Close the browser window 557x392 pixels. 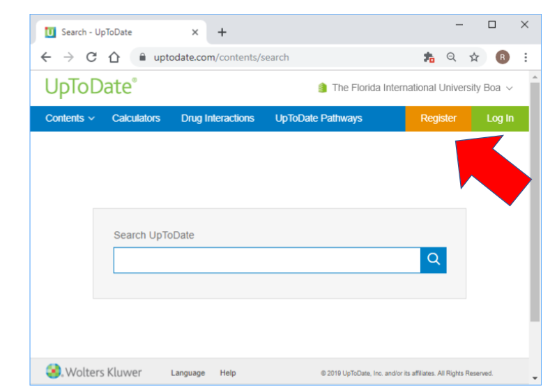[524, 24]
